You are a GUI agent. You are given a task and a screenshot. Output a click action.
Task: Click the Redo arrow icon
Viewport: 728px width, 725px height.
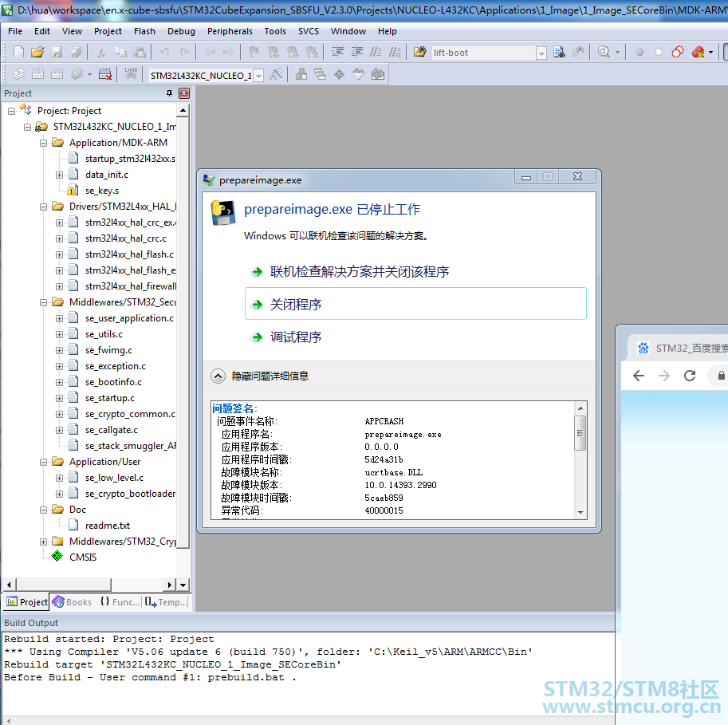[184, 52]
